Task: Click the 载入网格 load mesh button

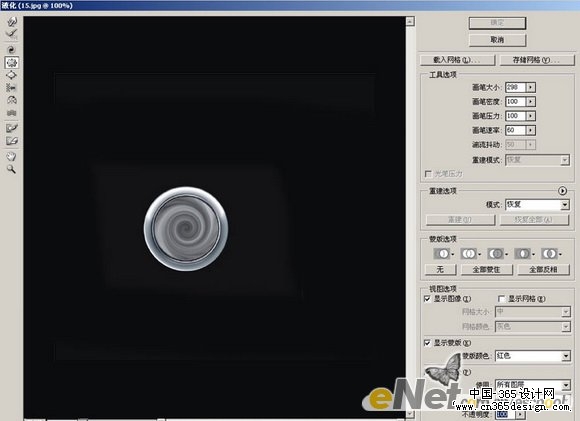Action: coord(457,60)
